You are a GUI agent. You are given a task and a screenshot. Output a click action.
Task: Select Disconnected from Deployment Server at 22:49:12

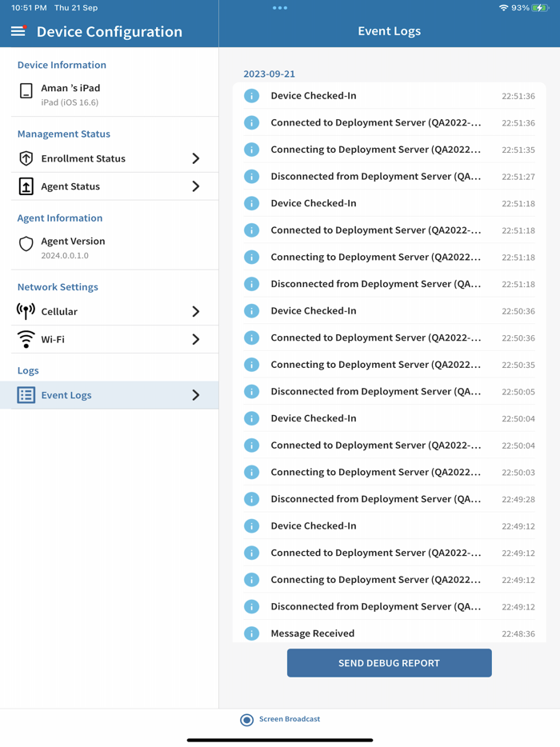coord(390,606)
